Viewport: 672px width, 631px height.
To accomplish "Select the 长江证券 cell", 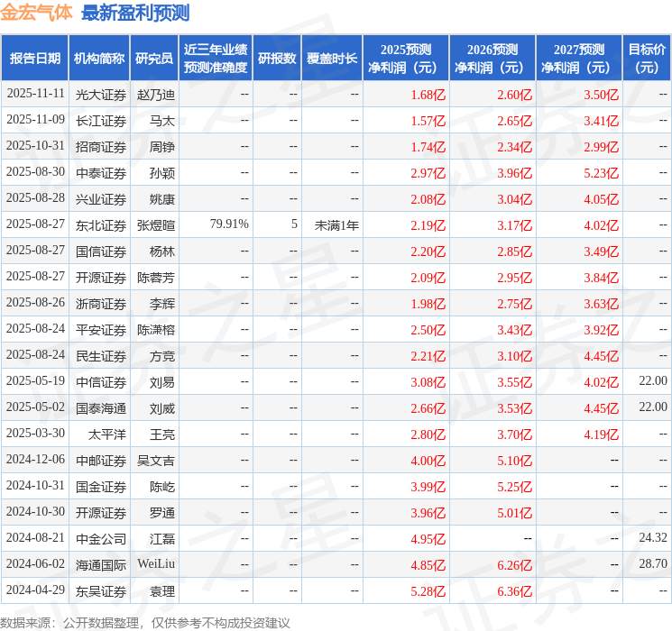I will coord(101,121).
